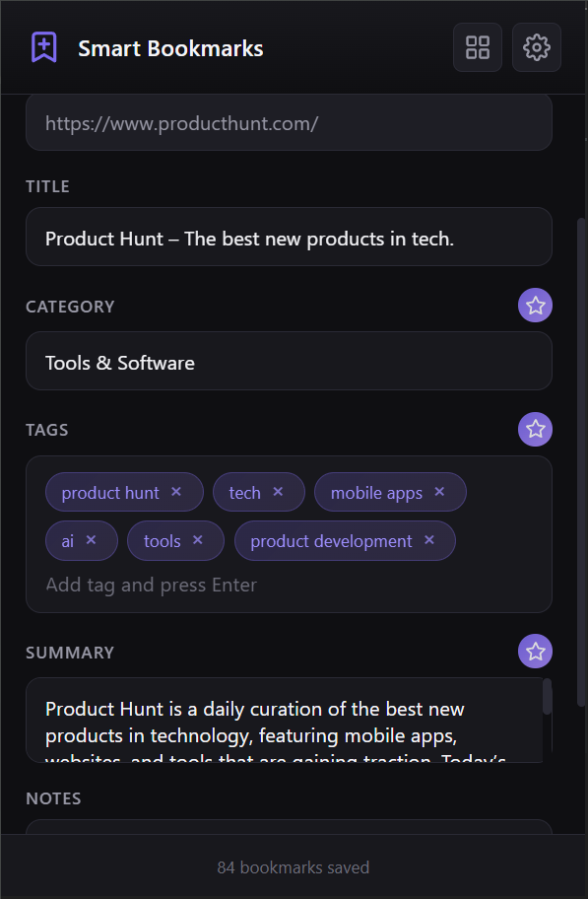Remove the 'tools' tag

(x=199, y=540)
